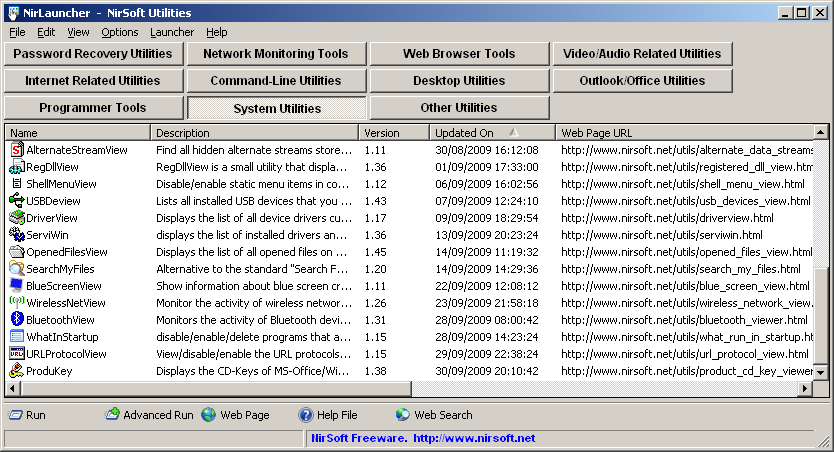Click the WirelessNetView antenna icon
Screen dimensions: 834x452
(17, 303)
